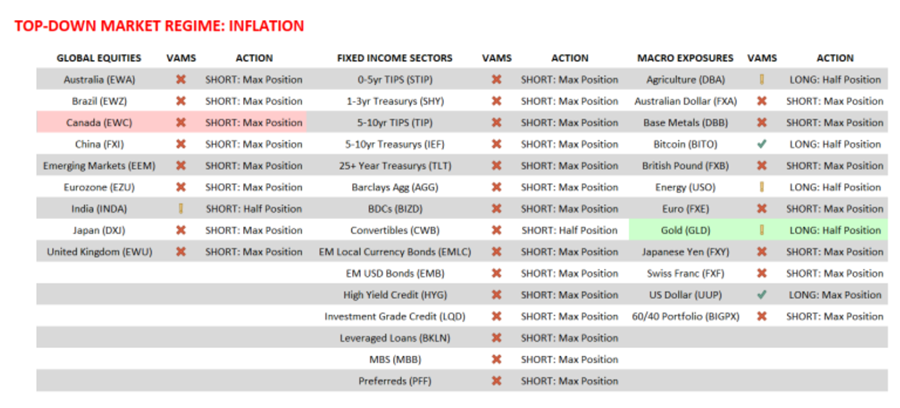
Task: Click the SHORT: Half Position action for India
Action: click(x=254, y=209)
